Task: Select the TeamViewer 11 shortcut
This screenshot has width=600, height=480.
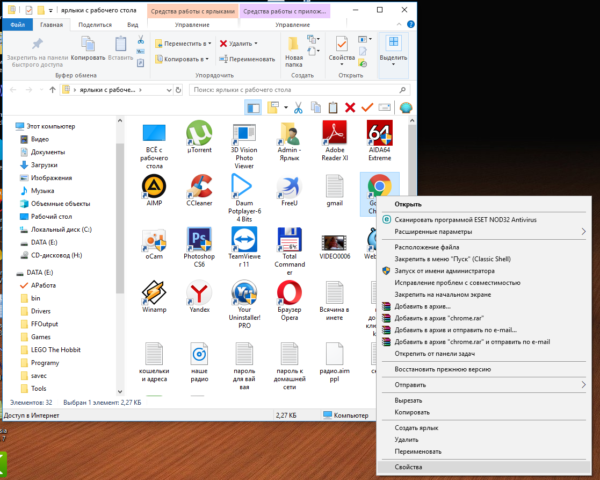Action: 244,247
